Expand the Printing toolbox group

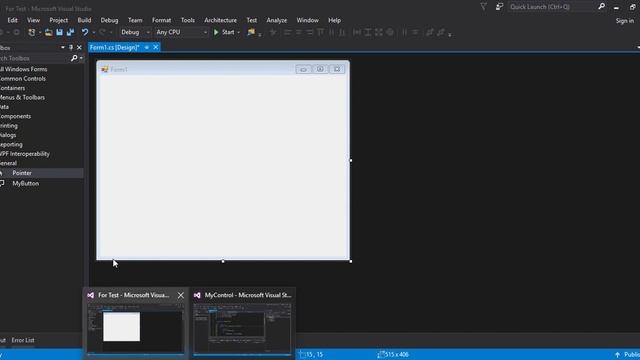pos(9,125)
